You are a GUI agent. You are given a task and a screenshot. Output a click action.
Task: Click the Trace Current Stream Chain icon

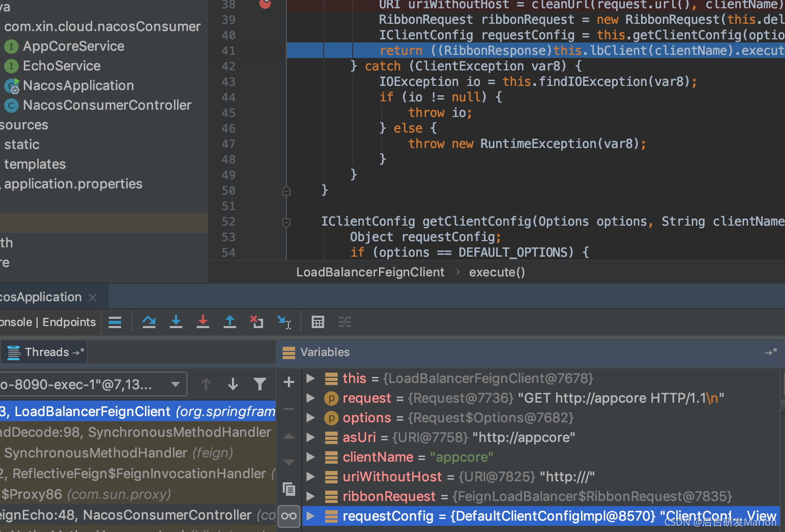[x=345, y=322]
